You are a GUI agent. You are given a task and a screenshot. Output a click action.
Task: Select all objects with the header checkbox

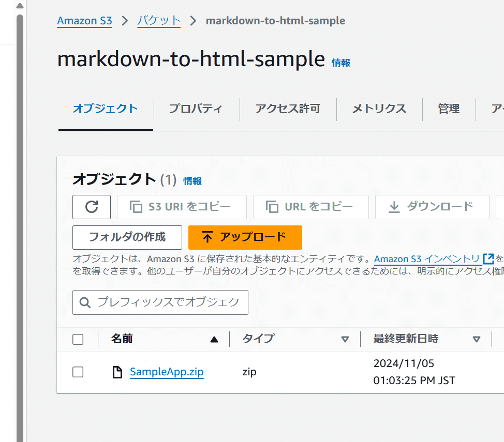coord(78,339)
